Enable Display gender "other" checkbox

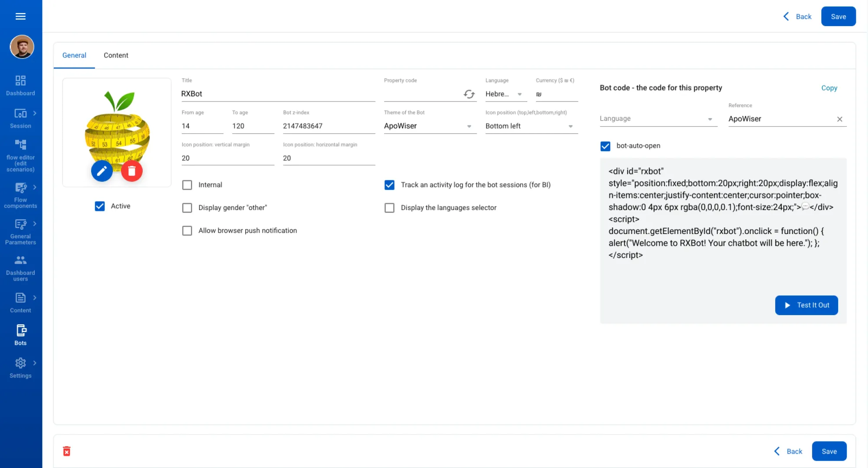tap(187, 208)
